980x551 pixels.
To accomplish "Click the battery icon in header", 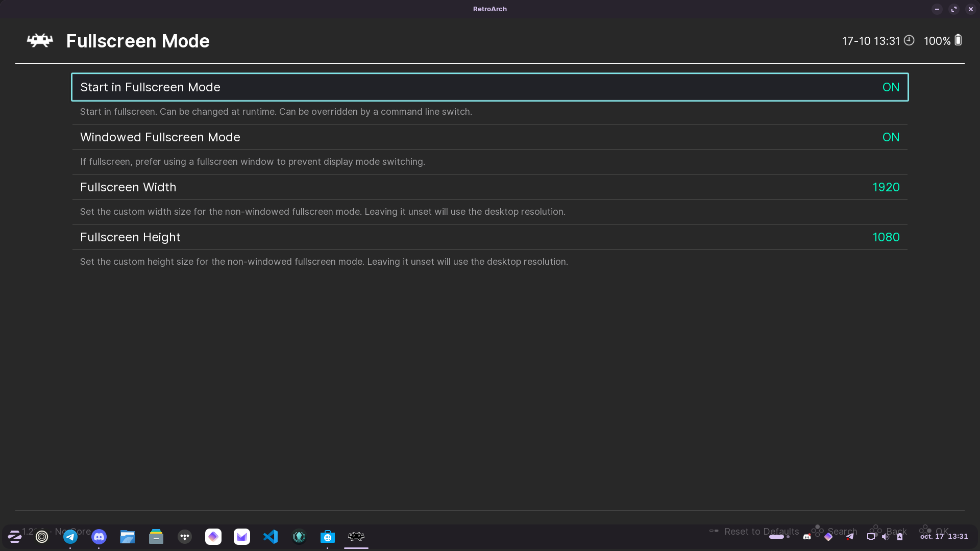I will coord(958,41).
